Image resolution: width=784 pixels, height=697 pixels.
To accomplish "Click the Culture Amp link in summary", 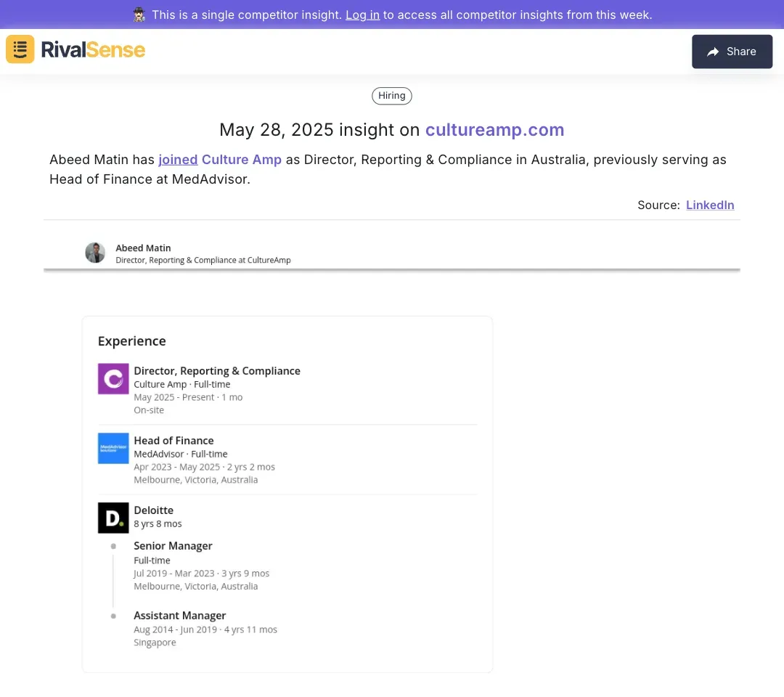I will [x=242, y=160].
